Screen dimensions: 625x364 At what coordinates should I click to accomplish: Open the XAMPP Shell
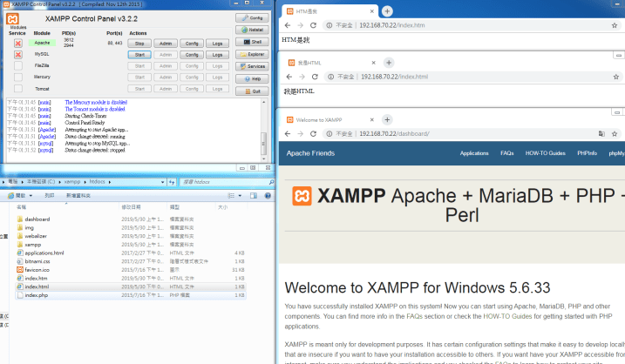(251, 42)
